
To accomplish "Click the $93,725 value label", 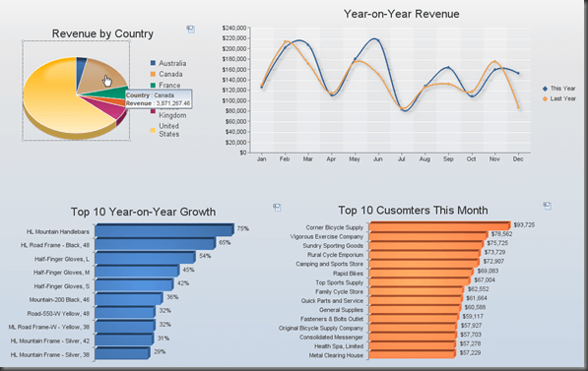I will coord(524,224).
